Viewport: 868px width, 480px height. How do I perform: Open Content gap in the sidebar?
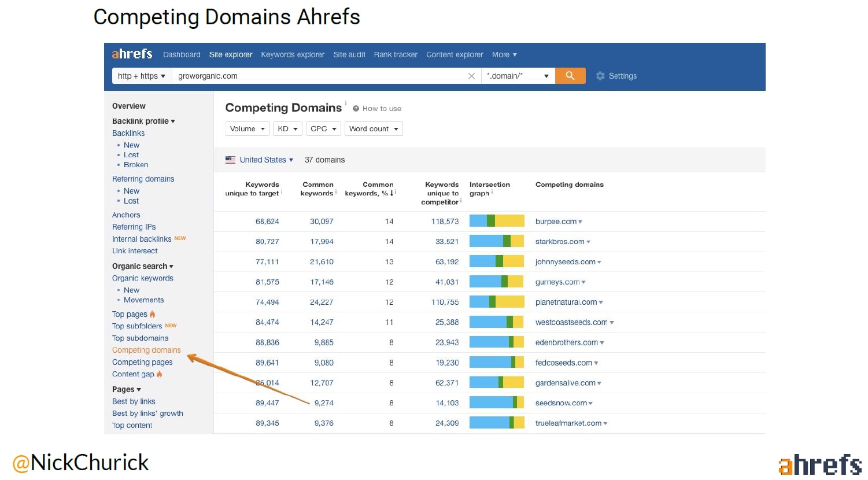tap(133, 374)
